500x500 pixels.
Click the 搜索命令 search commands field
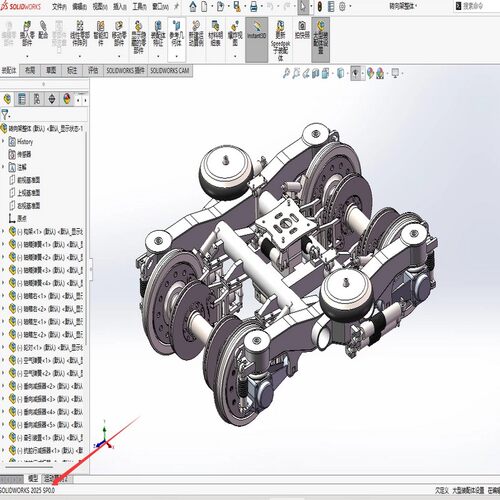[x=476, y=6]
